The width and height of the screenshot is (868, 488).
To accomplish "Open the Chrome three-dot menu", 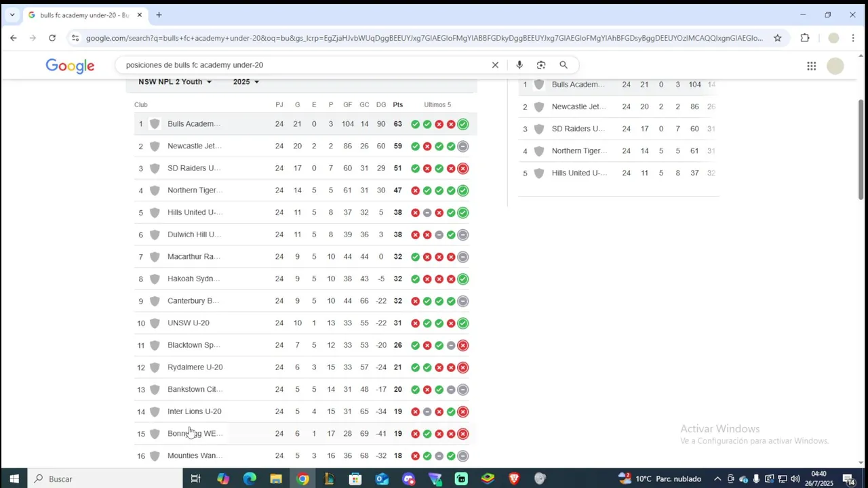I will point(853,38).
